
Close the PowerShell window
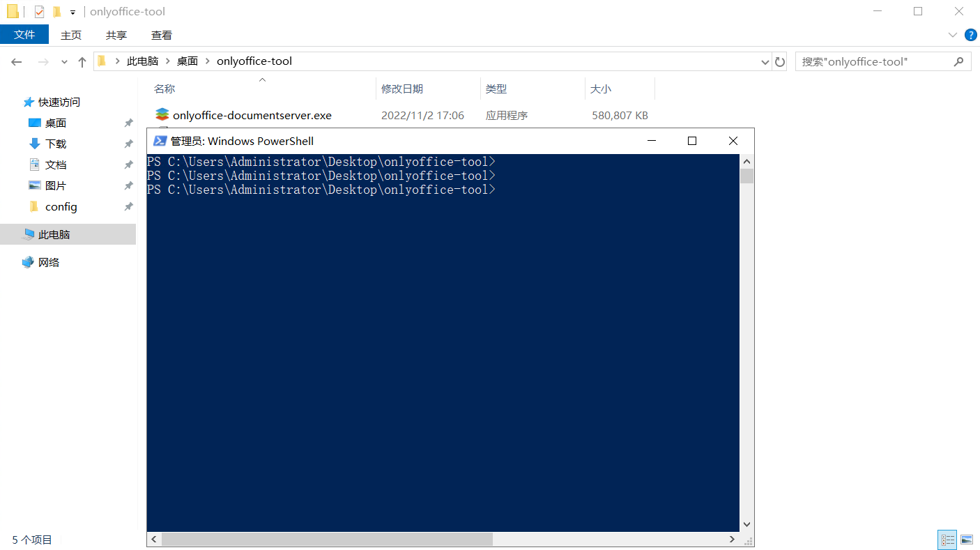[x=733, y=141]
